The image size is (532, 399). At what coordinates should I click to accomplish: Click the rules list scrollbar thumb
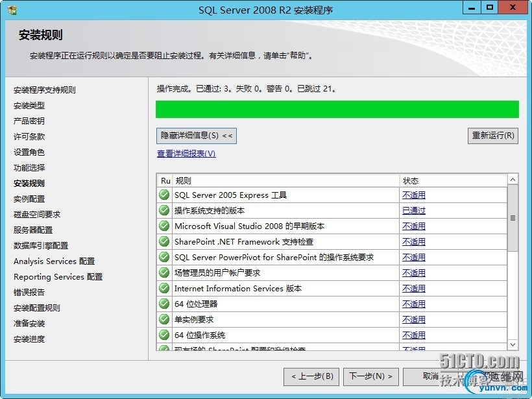(x=513, y=218)
